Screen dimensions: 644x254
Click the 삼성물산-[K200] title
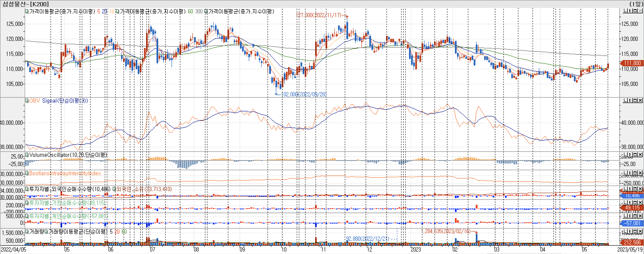[x=26, y=4]
